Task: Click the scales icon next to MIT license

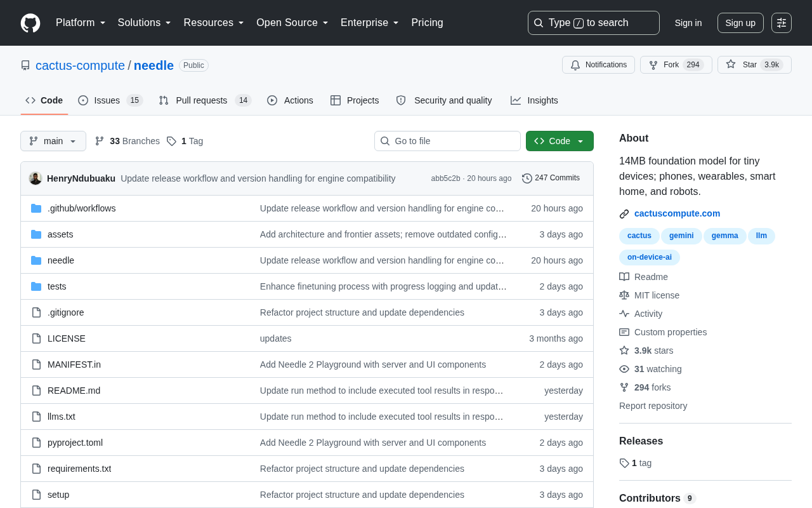Action: point(624,295)
